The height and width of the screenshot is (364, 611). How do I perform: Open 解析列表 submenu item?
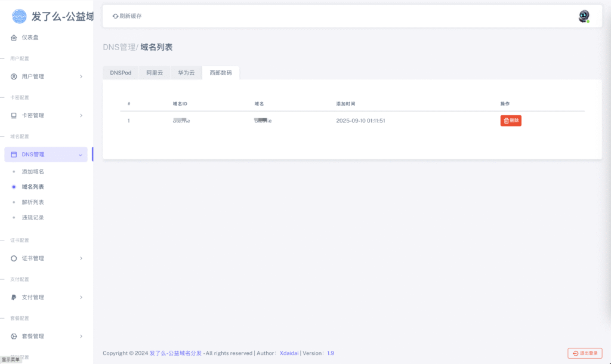point(33,202)
